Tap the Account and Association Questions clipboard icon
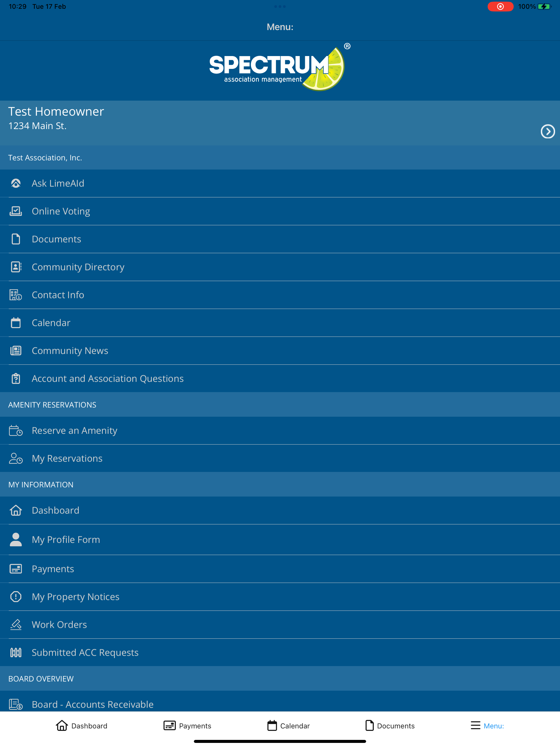The width and height of the screenshot is (560, 747). coord(16,379)
